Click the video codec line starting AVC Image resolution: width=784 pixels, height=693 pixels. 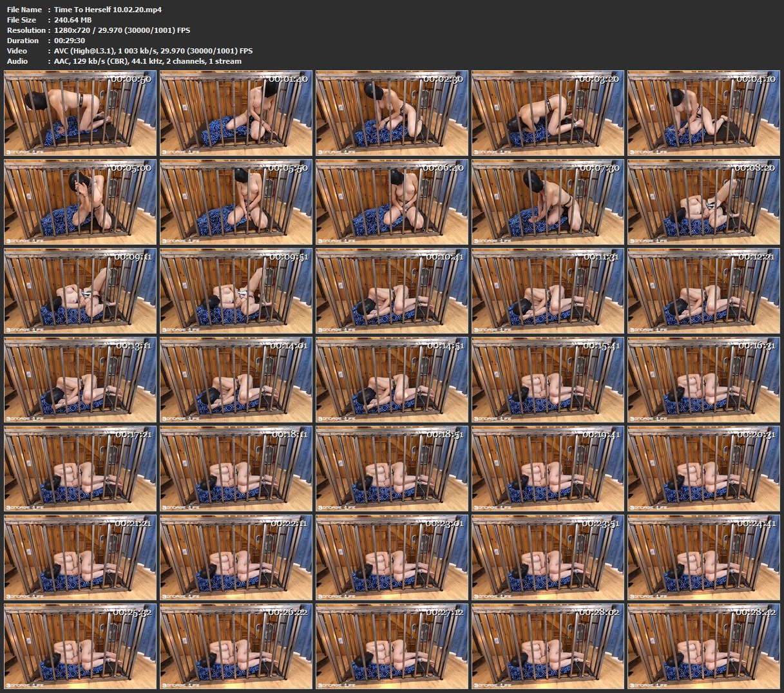coord(153,51)
